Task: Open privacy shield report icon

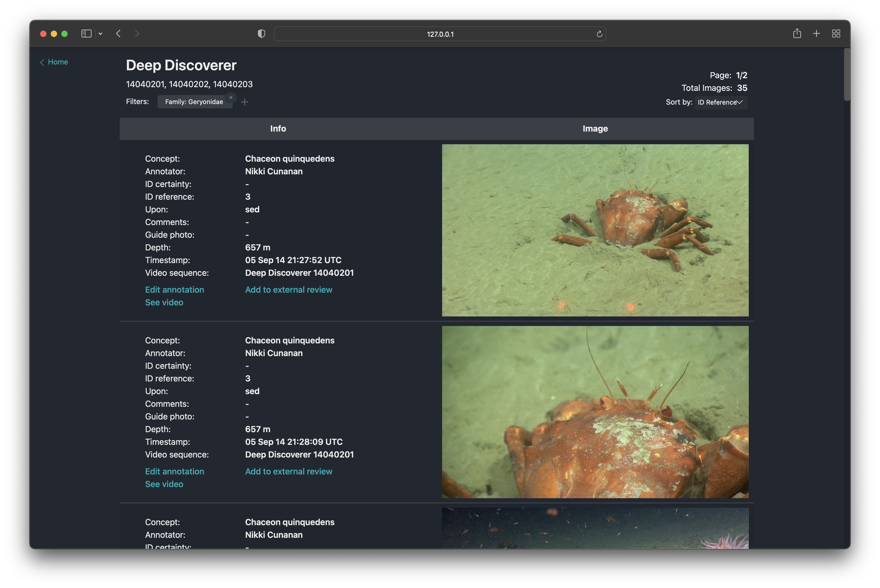Action: click(261, 34)
